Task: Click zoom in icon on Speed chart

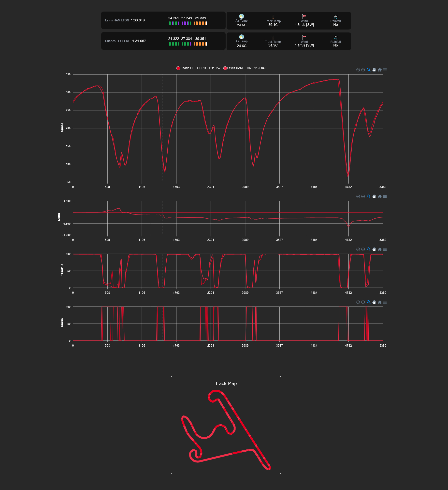Action: coord(358,70)
